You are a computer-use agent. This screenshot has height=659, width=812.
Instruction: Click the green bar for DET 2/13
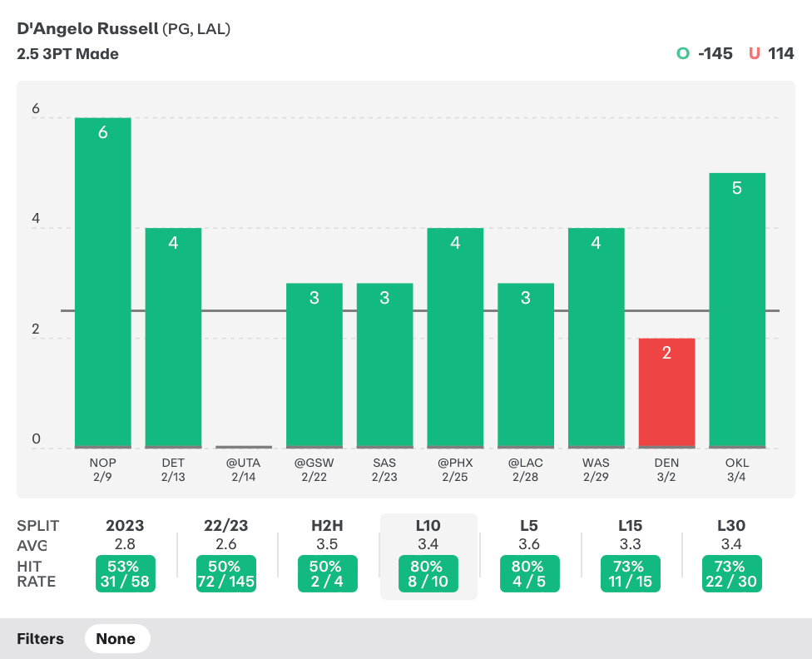174,338
